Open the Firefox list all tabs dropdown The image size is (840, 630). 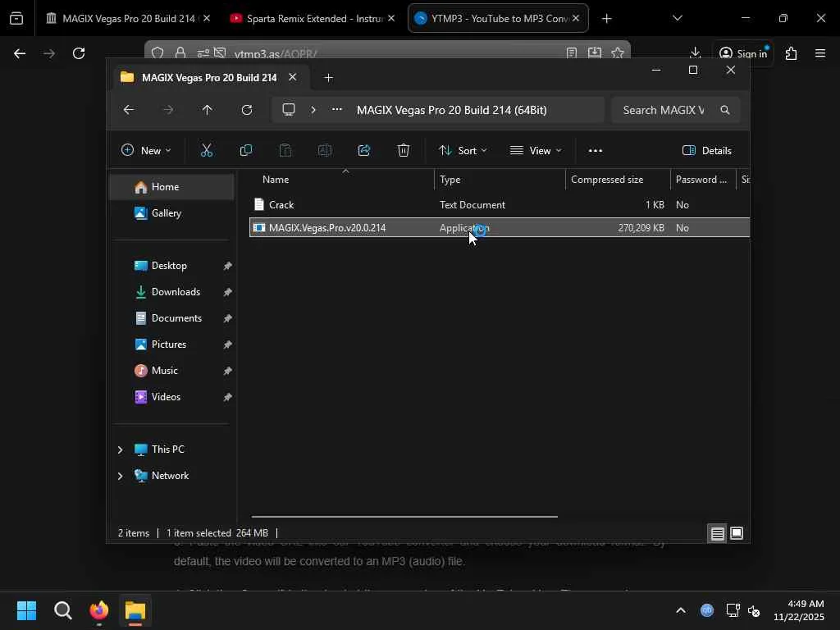click(x=677, y=18)
